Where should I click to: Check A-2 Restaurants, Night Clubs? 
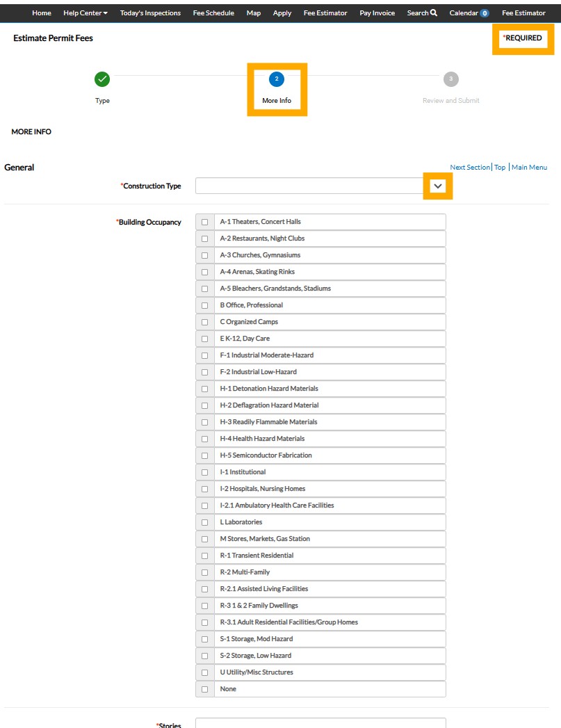[x=204, y=238]
